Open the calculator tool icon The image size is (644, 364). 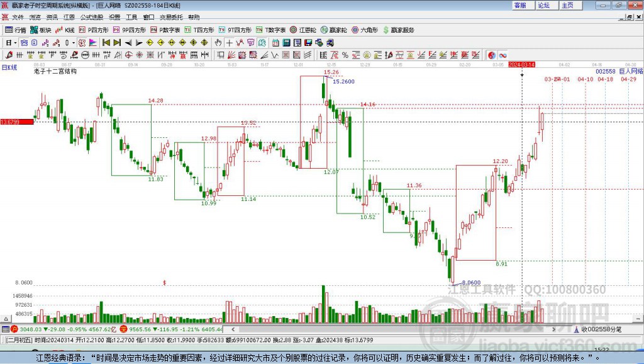tap(286, 43)
